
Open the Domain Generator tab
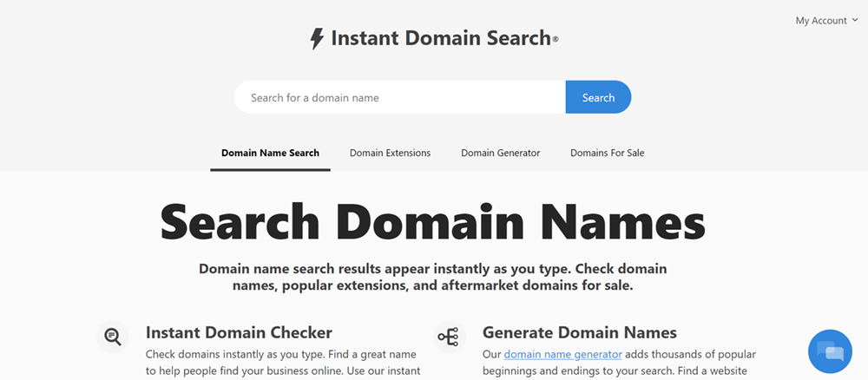tap(501, 154)
